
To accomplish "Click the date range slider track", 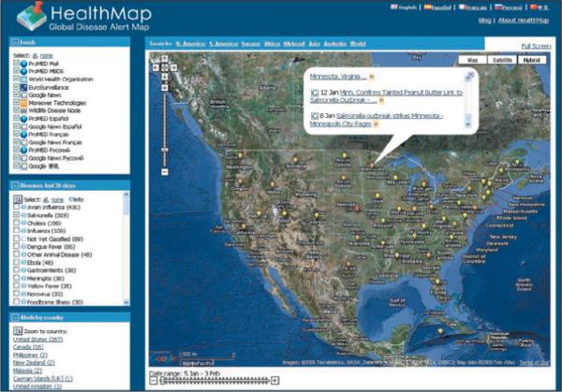I will [x=215, y=380].
